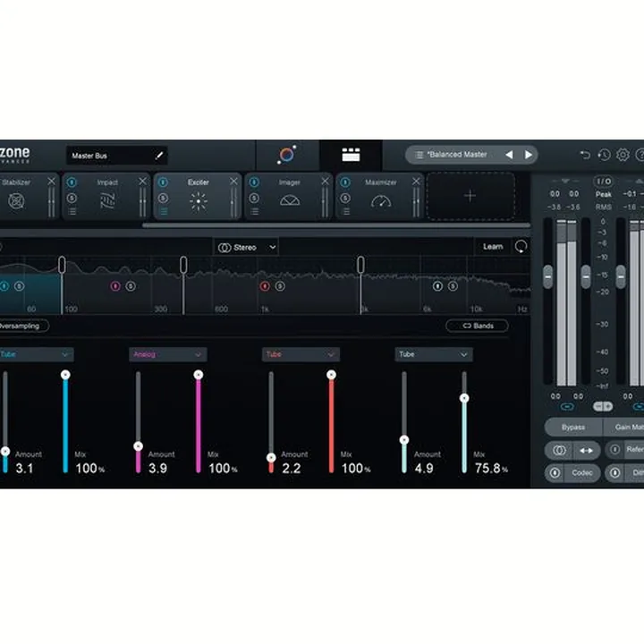Click the Codec button
The height and width of the screenshot is (644, 644).
coord(582,473)
